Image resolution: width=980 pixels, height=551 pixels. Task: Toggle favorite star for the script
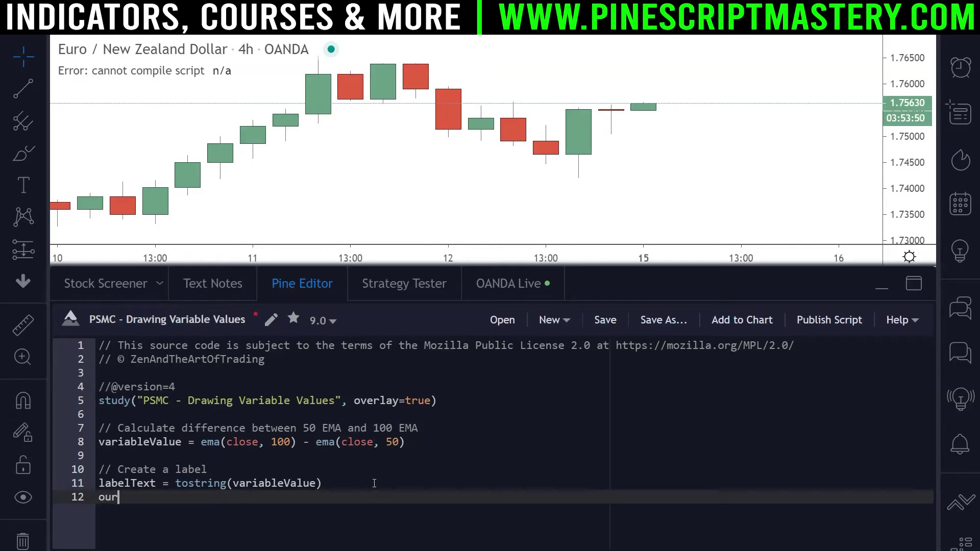pos(293,318)
